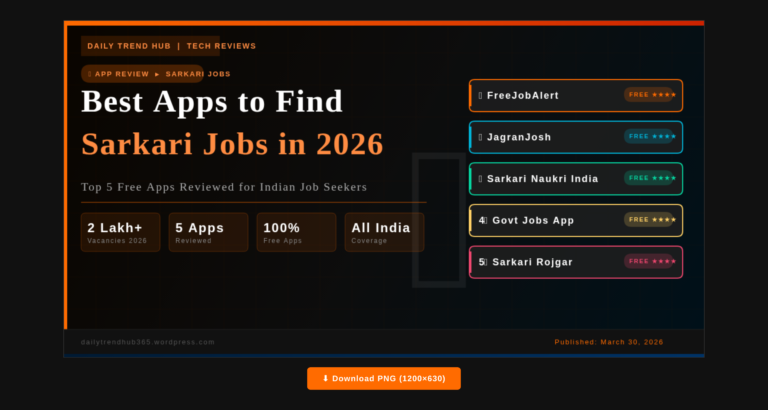The image size is (768, 410).
Task: Select the Sarkari Naukri India card
Action: coord(576,179)
